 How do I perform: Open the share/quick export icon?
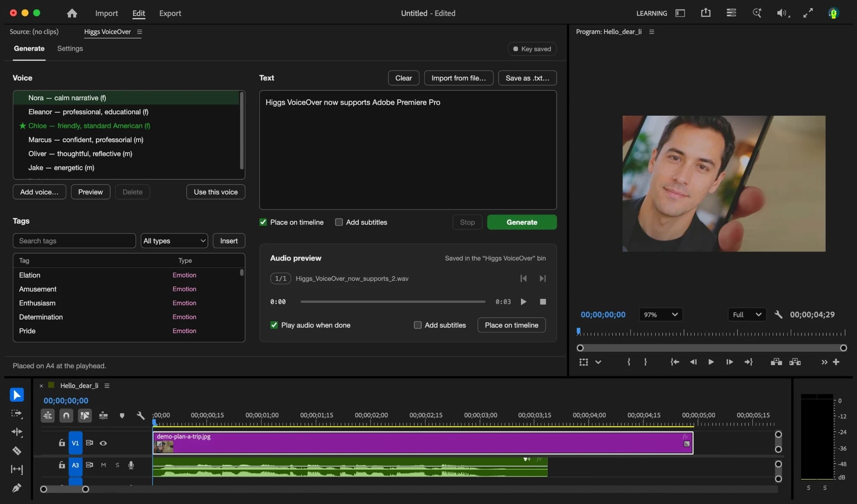(706, 13)
